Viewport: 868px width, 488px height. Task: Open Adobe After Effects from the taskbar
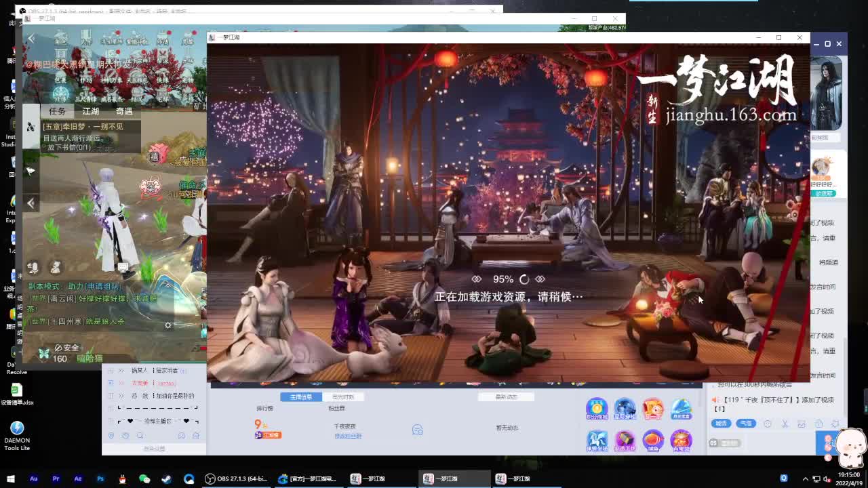(78, 479)
